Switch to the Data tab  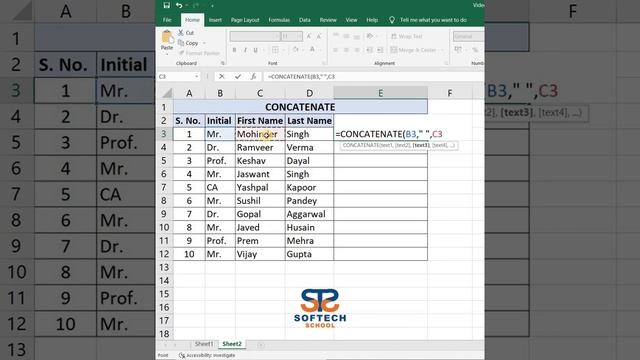pos(304,20)
